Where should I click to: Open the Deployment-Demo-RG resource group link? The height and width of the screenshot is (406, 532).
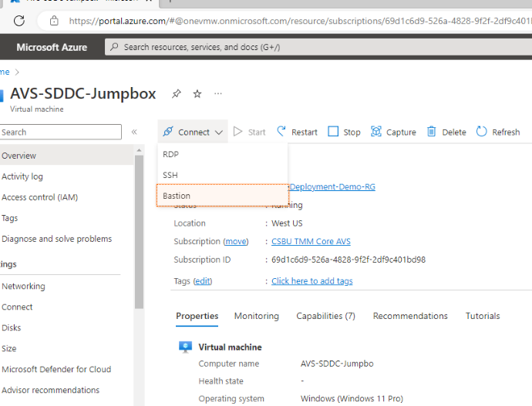click(332, 186)
